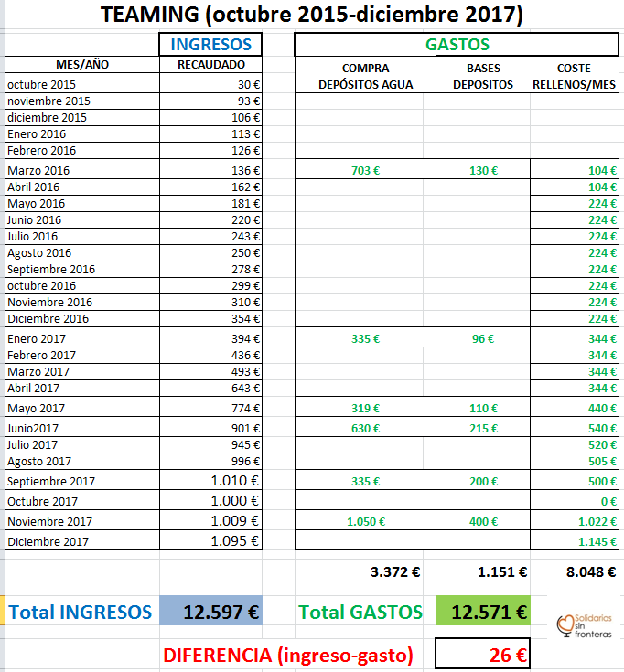Click the octubre 2015 row label

(82, 84)
